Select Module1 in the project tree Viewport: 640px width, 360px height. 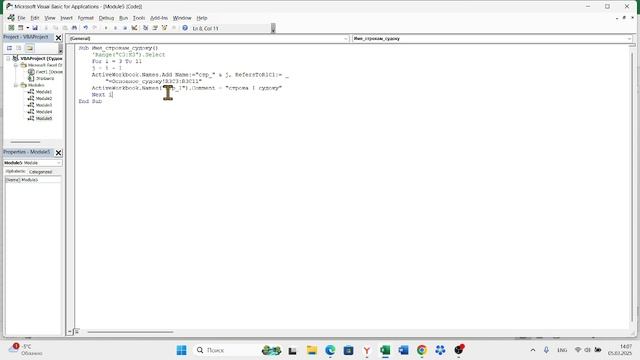point(40,92)
